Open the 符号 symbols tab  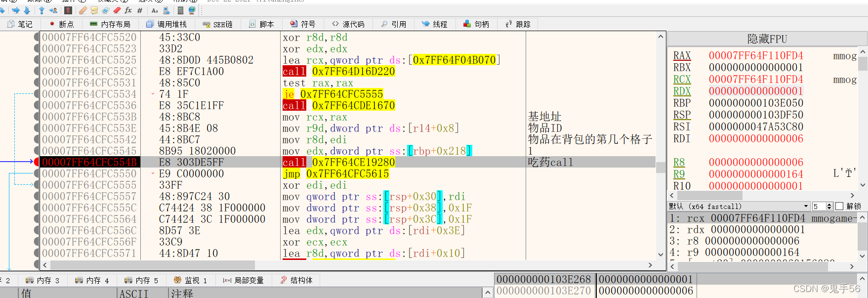pos(302,24)
